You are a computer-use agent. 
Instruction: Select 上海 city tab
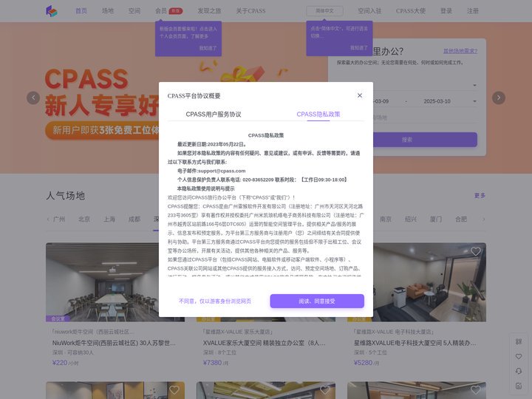coord(109,219)
